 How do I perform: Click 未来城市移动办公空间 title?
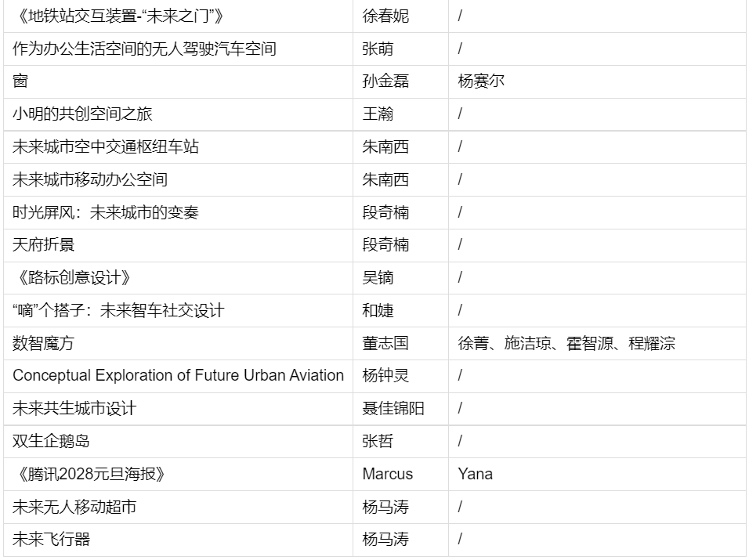[x=178, y=180]
